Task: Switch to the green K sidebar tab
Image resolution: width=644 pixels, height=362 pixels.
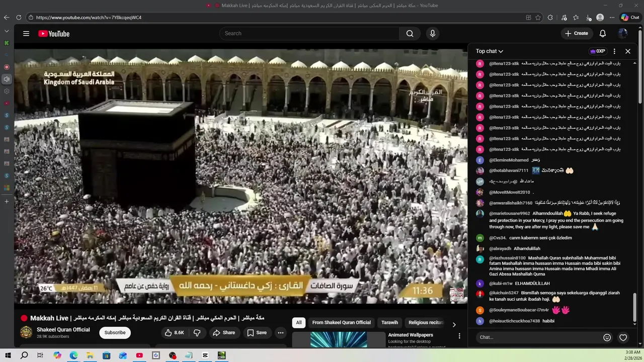Action: (7, 43)
